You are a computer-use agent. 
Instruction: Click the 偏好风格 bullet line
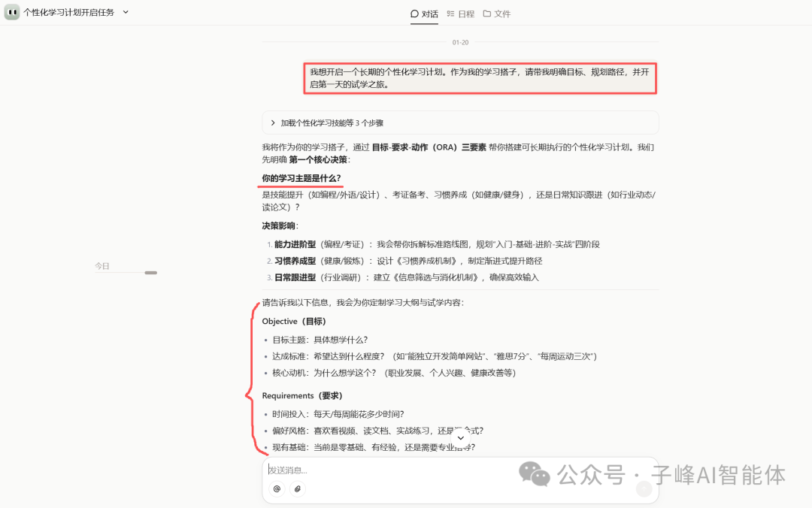pyautogui.click(x=377, y=431)
